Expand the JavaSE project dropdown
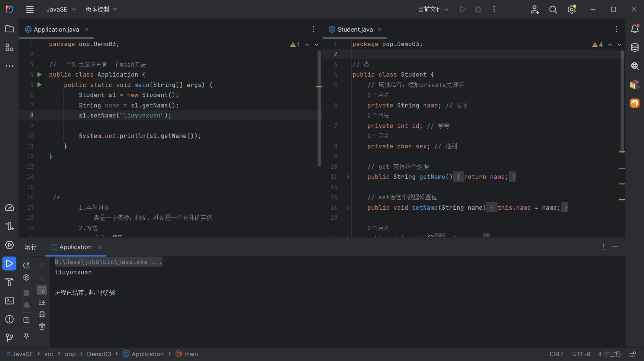 click(61, 9)
